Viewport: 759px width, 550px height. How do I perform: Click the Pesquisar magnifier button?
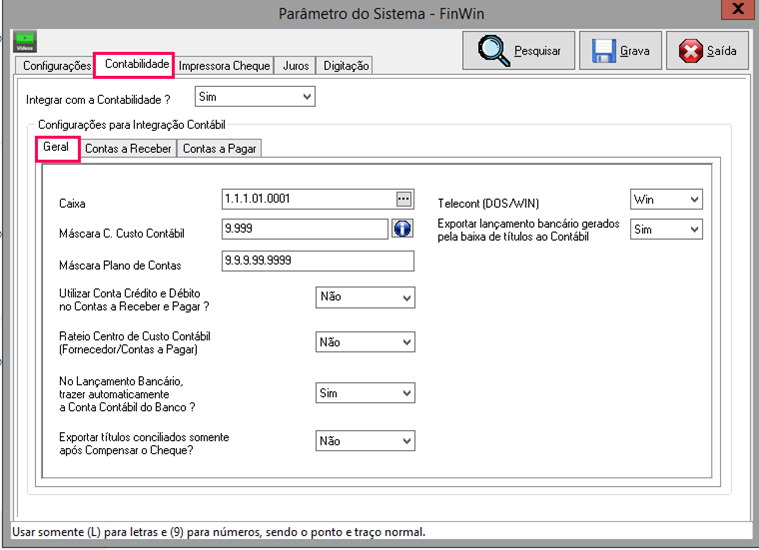pos(520,50)
